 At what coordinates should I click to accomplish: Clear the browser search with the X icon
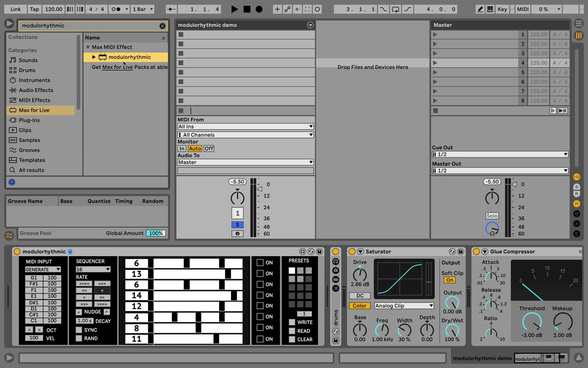tap(162, 26)
